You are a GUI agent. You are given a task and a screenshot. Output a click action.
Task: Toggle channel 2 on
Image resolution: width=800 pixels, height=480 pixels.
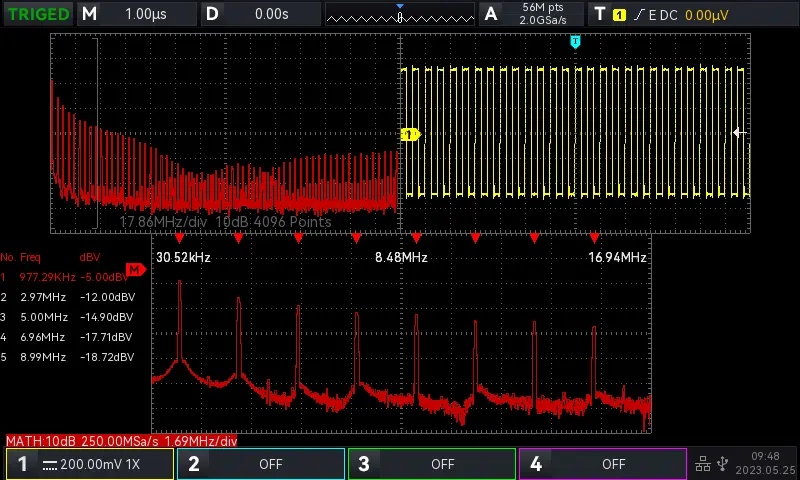260,464
